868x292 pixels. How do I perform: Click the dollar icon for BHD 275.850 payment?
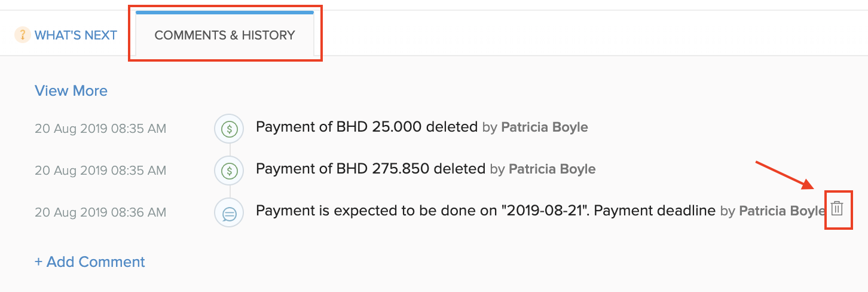click(229, 171)
